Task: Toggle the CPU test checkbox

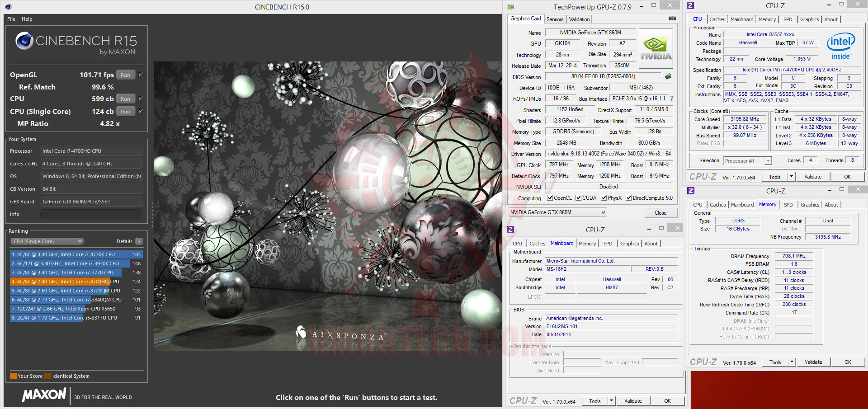Action: pos(141,99)
